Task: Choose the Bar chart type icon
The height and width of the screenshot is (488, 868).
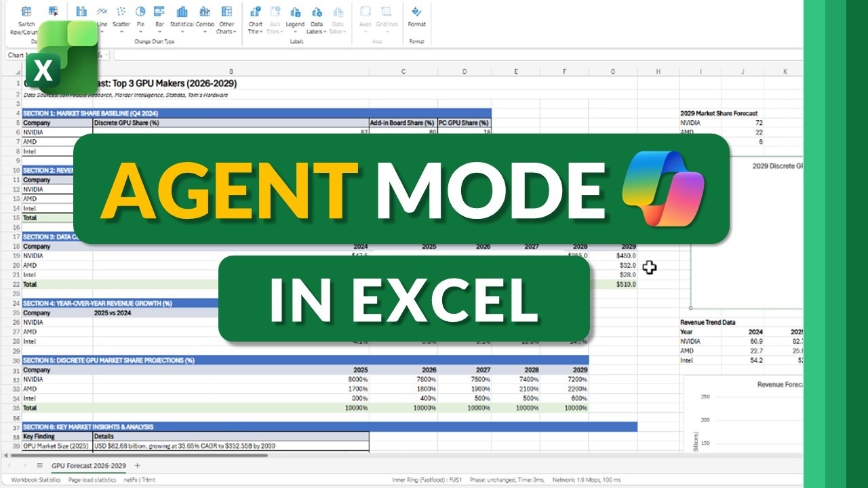Action: pyautogui.click(x=159, y=12)
